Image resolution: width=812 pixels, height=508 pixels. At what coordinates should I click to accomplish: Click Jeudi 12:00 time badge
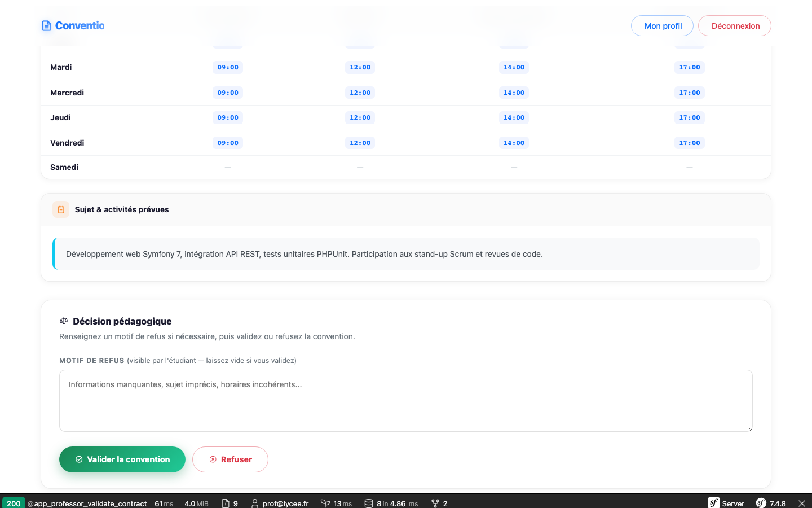(x=360, y=117)
